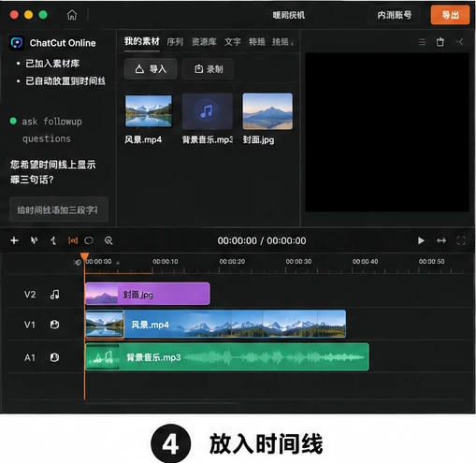The width and height of the screenshot is (476, 463).
Task: Click the timeline zoom magnifier icon
Action: pos(108,240)
